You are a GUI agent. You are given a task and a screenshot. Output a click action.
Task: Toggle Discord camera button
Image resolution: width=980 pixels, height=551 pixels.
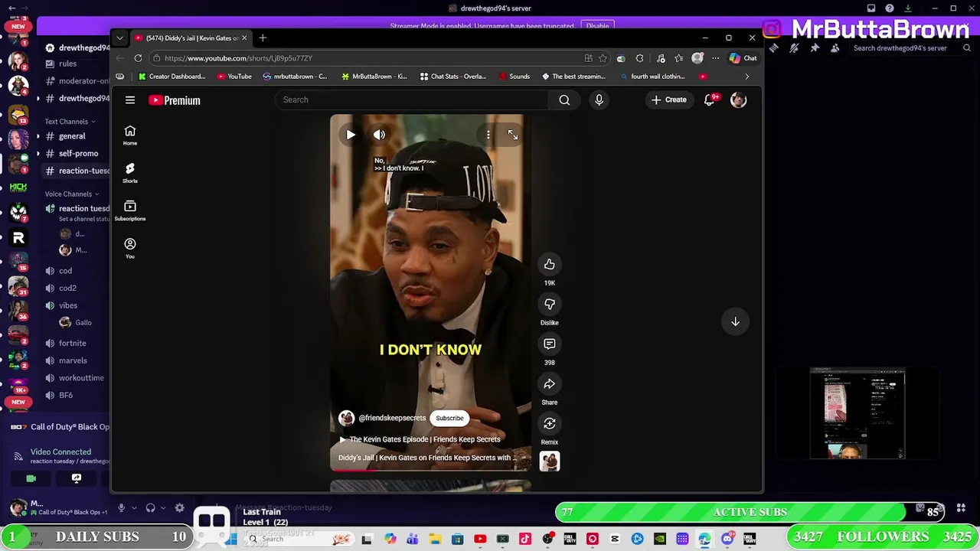[31, 478]
